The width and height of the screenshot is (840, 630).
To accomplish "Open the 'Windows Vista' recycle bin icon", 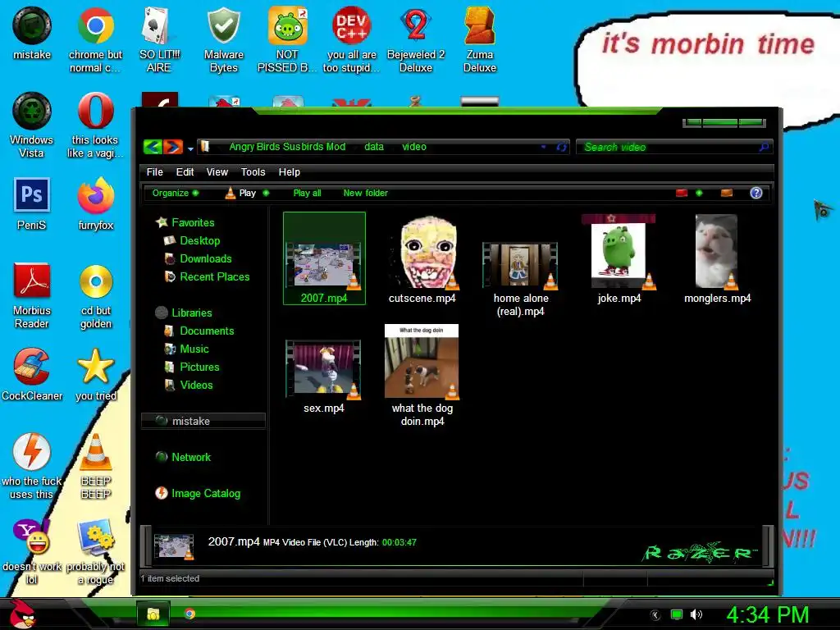I will click(32, 126).
